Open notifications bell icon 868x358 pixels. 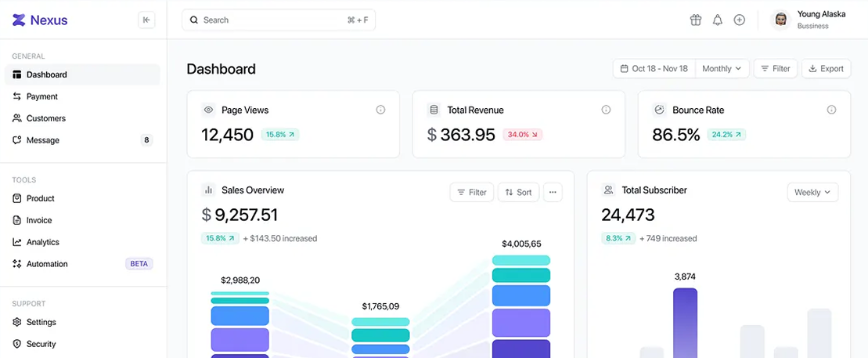(x=718, y=20)
